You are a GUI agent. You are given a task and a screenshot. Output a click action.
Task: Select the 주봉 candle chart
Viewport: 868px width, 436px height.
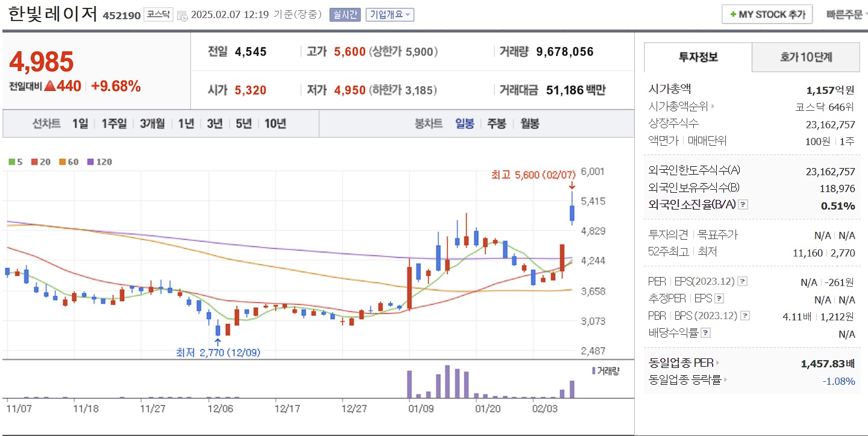point(497,123)
